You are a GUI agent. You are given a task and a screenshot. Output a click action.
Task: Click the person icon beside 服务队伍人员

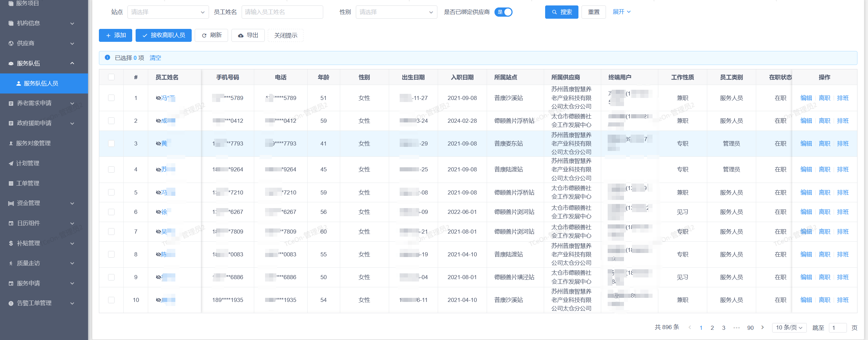point(19,83)
